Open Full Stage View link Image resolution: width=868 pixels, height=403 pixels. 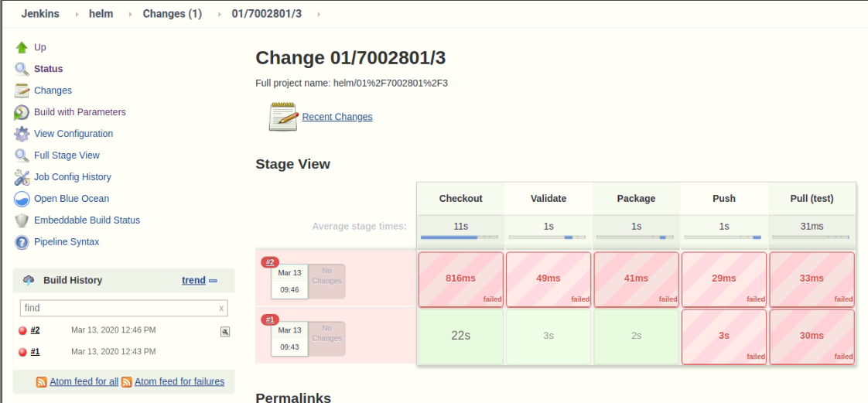click(x=67, y=155)
